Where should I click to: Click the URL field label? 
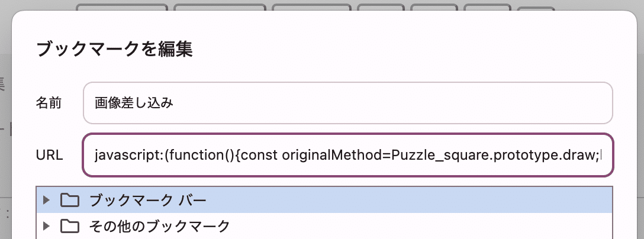pyautogui.click(x=49, y=156)
